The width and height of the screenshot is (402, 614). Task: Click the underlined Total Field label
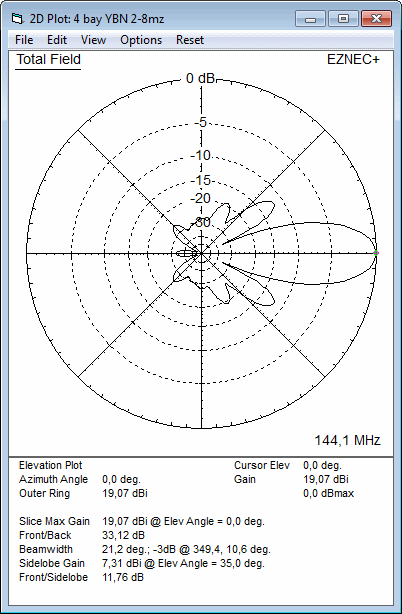[48, 60]
